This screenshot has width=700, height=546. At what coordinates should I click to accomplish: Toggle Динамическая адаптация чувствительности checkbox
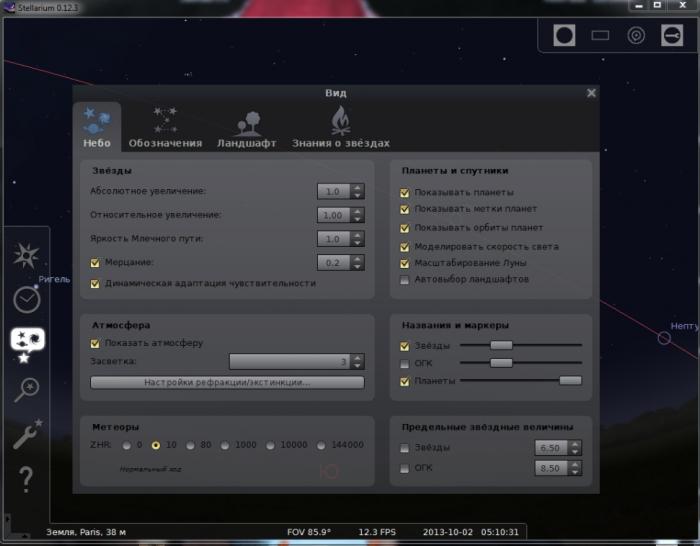tap(95, 283)
